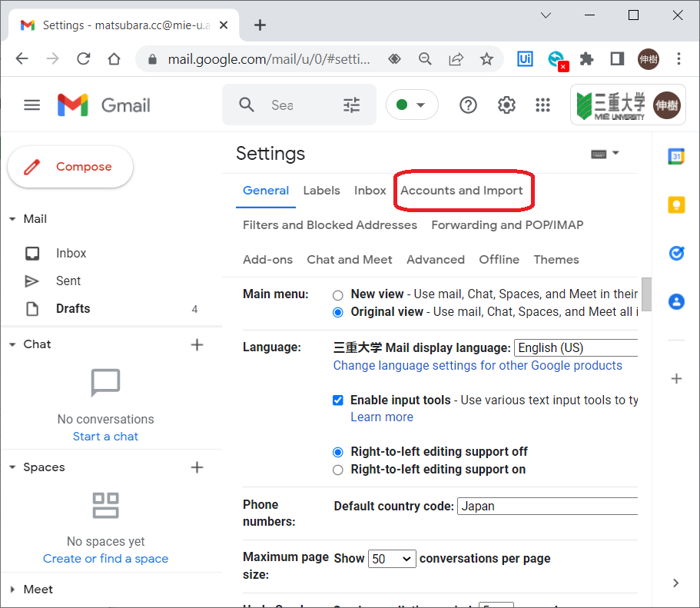Click Create or find a space link

click(x=105, y=559)
